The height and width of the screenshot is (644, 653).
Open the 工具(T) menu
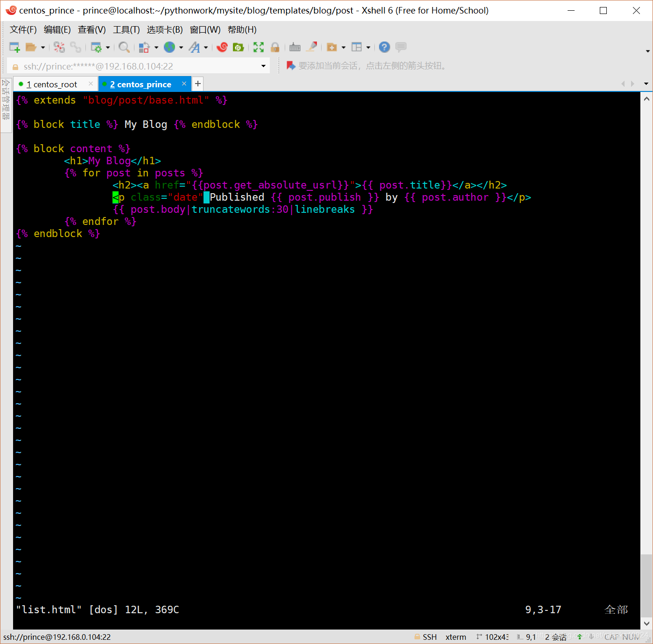click(126, 30)
